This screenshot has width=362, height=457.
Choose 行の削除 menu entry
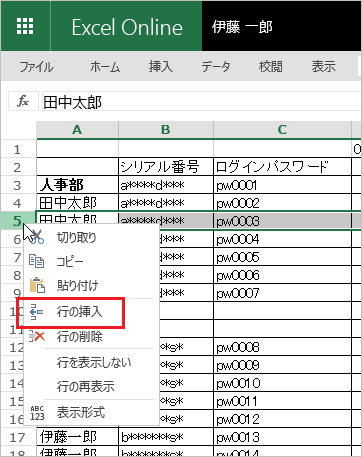tap(79, 337)
